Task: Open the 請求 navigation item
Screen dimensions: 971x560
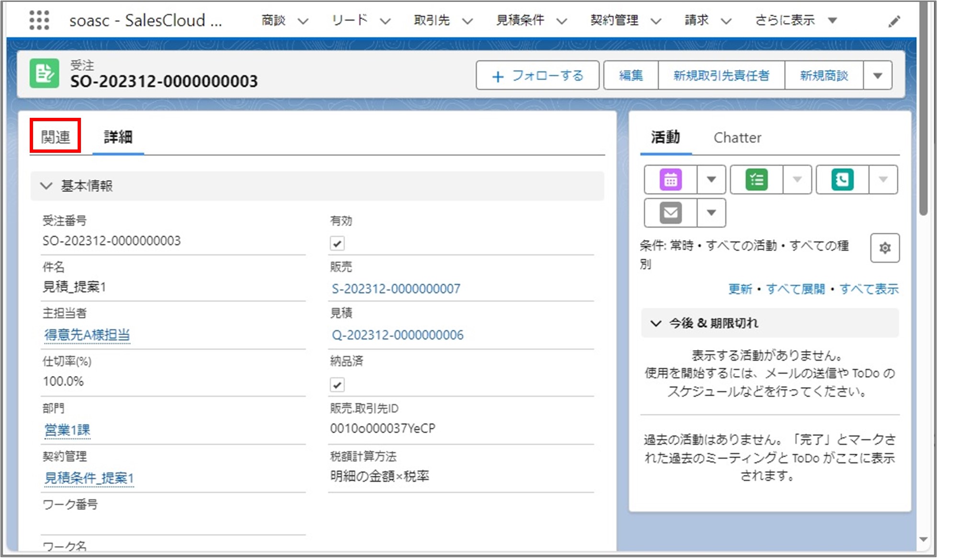Action: 697,20
